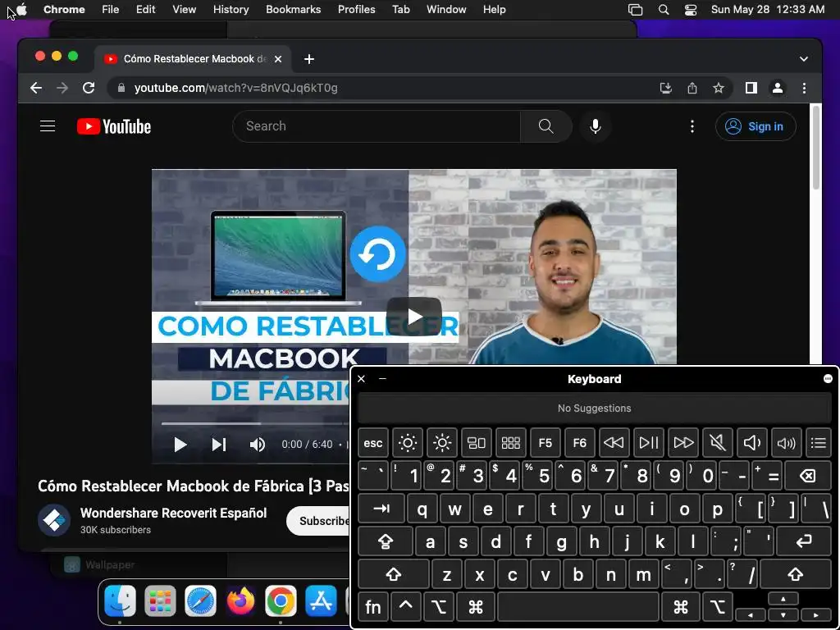Viewport: 840px width, 630px height.
Task: Open the Window menu
Action: pyautogui.click(x=446, y=9)
